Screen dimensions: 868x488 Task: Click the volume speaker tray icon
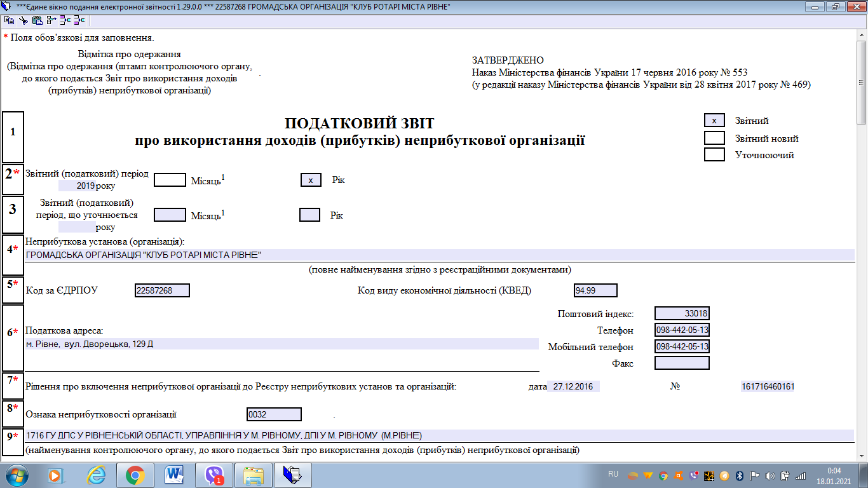point(770,475)
